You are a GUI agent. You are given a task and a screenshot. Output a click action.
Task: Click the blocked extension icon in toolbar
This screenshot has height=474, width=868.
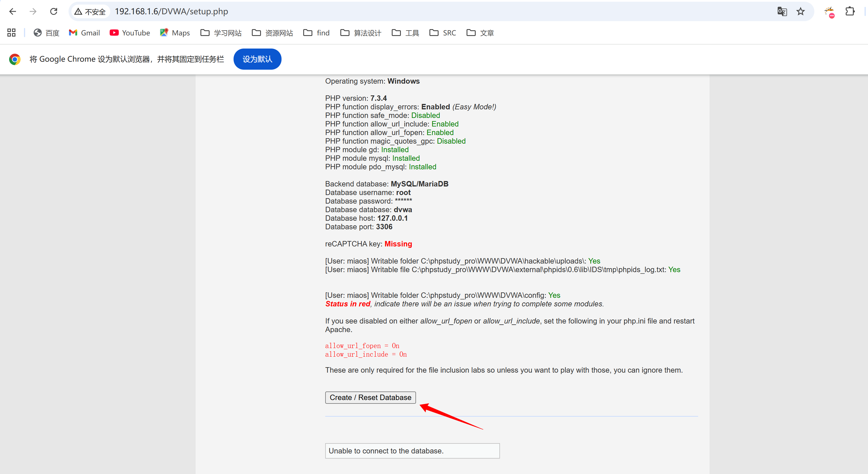click(829, 12)
